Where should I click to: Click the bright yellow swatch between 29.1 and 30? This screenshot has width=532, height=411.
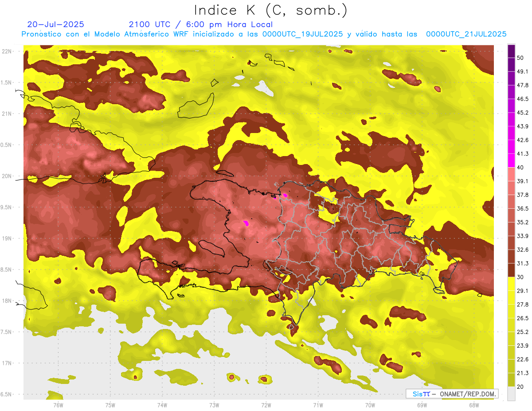click(511, 284)
